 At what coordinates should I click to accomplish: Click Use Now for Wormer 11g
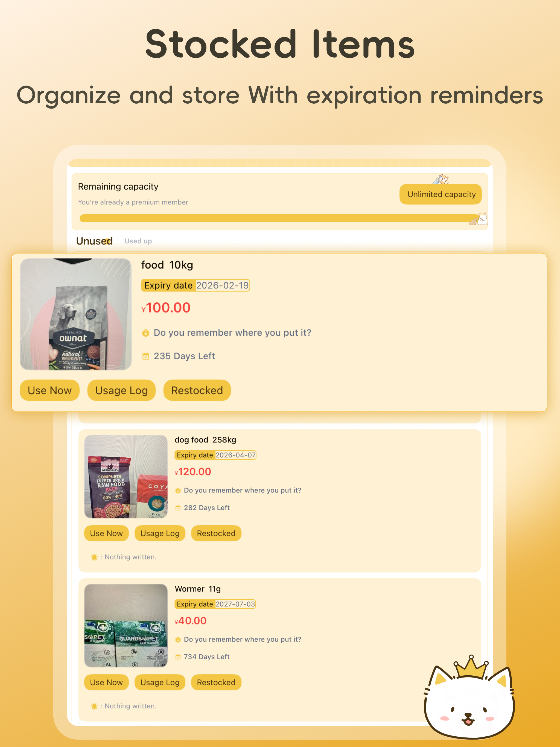106,682
